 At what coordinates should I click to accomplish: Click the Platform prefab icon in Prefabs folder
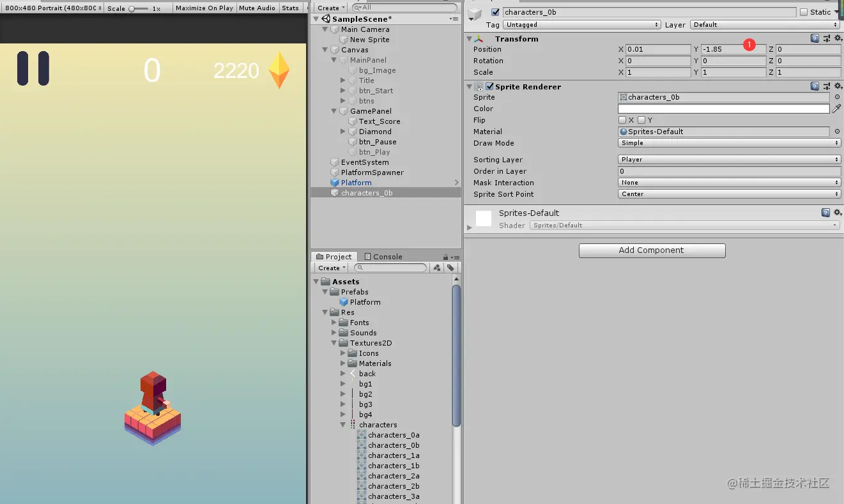(x=344, y=302)
